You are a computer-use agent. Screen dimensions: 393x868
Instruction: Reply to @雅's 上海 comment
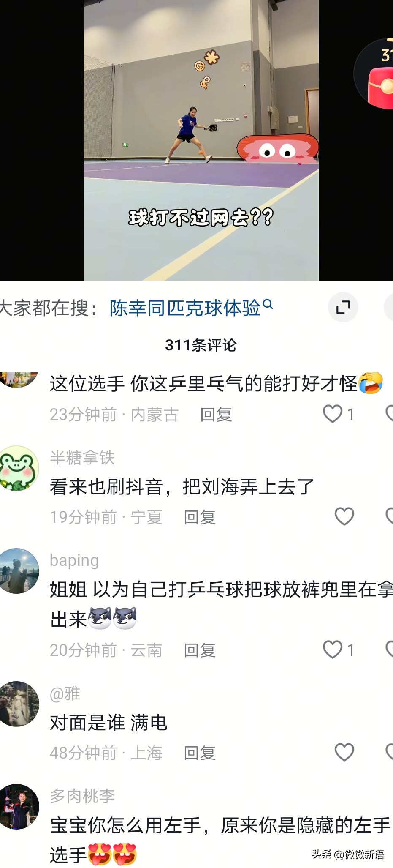[200, 753]
